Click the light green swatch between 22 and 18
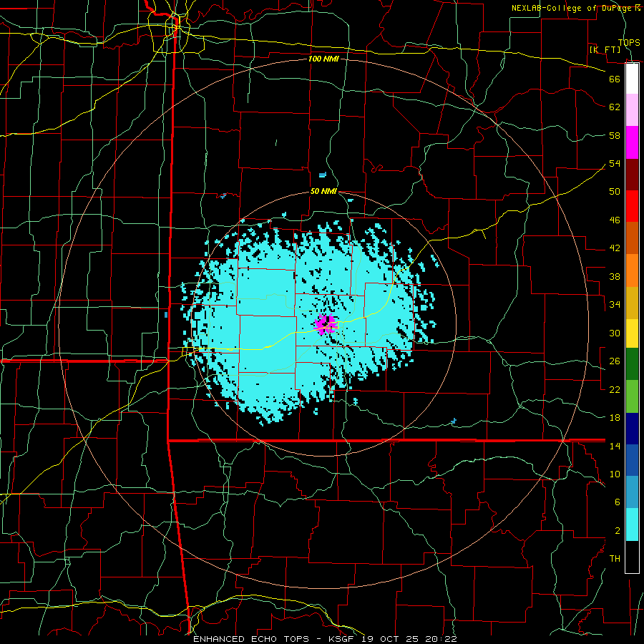The width and height of the screenshot is (644, 644). 632,396
